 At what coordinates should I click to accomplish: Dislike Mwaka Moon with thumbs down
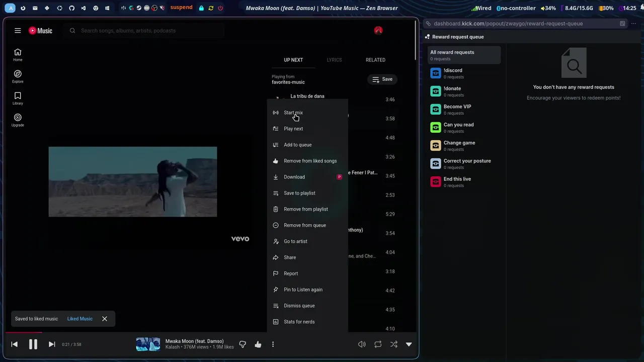click(x=243, y=344)
